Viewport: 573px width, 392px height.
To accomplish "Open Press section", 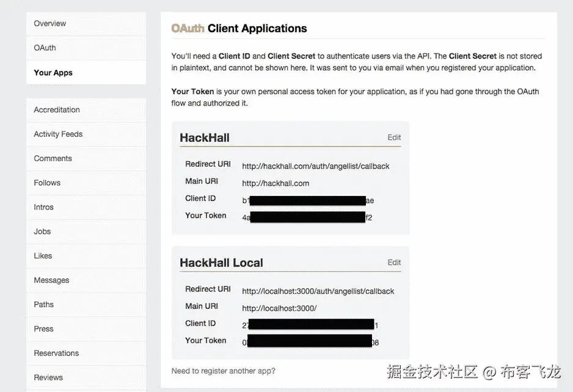I will (x=86, y=328).
